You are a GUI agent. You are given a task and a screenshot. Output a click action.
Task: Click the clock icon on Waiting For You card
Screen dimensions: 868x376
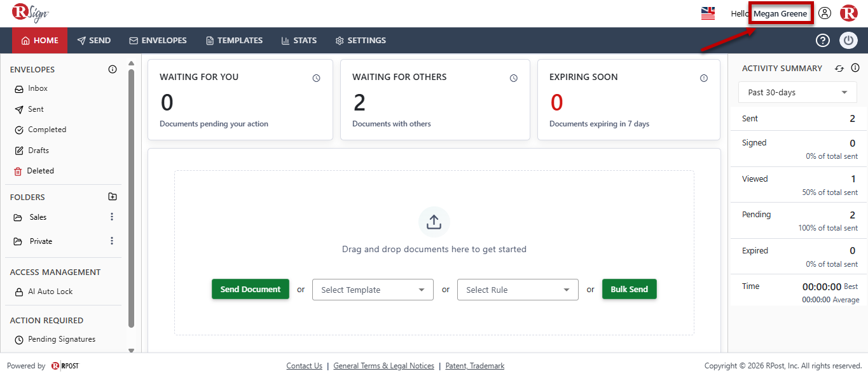pyautogui.click(x=316, y=78)
